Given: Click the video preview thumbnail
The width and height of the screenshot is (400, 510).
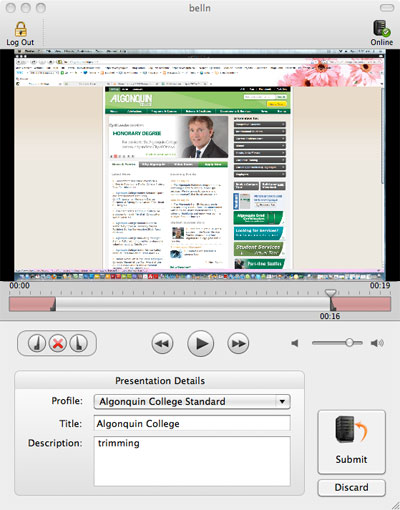Looking at the screenshot, I should point(199,165).
